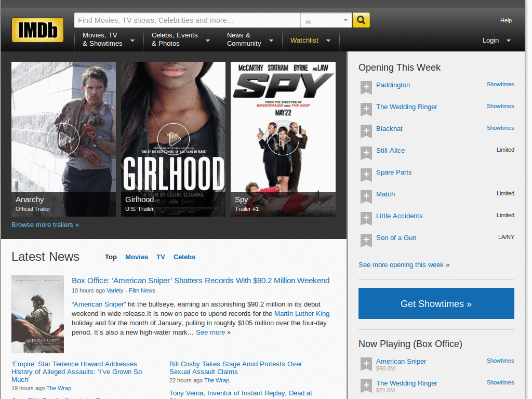Play the Anarchy official trailer
This screenshot has width=532, height=399.
(x=63, y=139)
